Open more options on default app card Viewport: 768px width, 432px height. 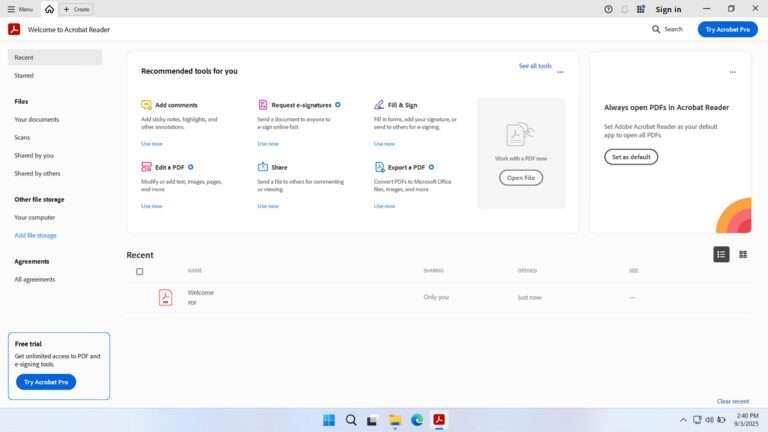tap(733, 72)
